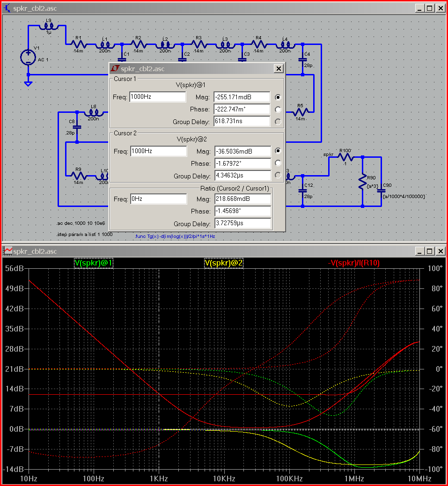This screenshot has height=486, width=448.
Task: Click the ground symbol under V1
Action: pyautogui.click(x=28, y=83)
